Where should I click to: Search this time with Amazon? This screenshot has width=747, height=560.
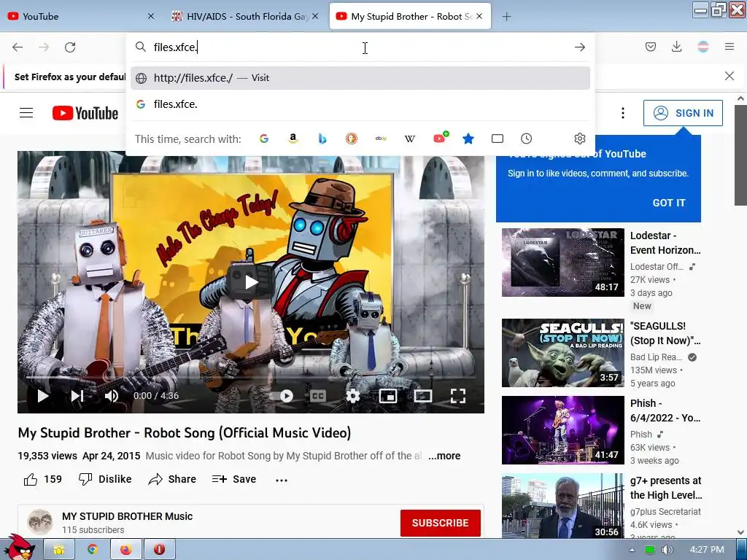(293, 139)
